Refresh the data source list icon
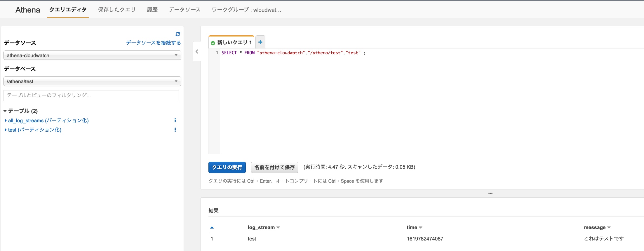The image size is (644, 251). [x=178, y=34]
